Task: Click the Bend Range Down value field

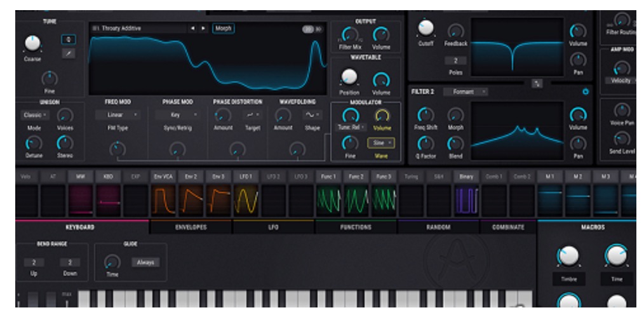Action: [x=70, y=262]
